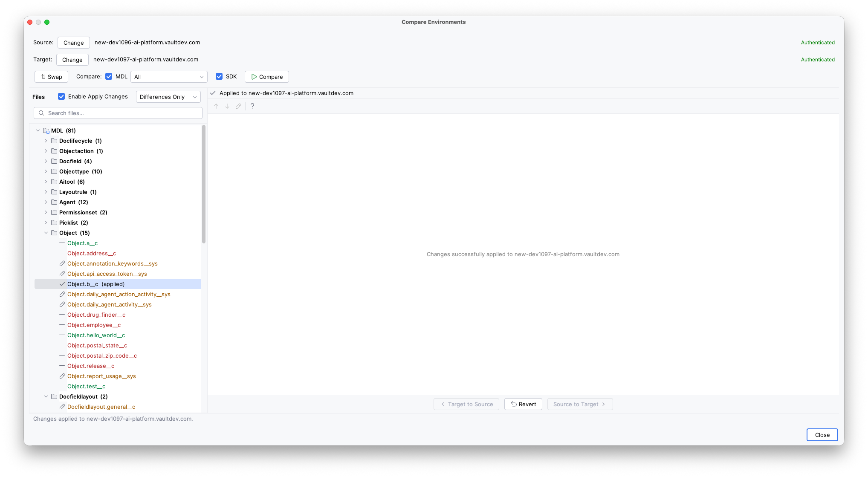Click the checkmark icon beside Object.b__c
868x477 pixels.
click(x=62, y=284)
